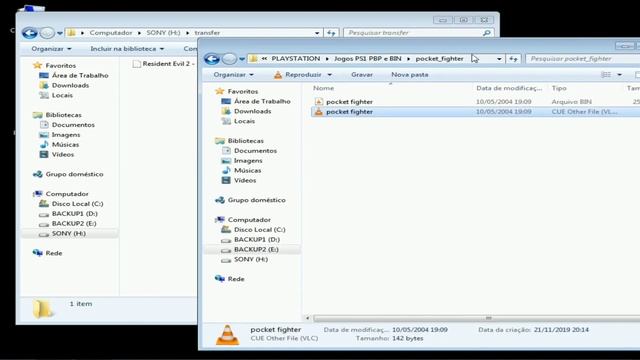
Task: Click SONY (H:) breadcrumb in transfer window
Action: (x=163, y=33)
